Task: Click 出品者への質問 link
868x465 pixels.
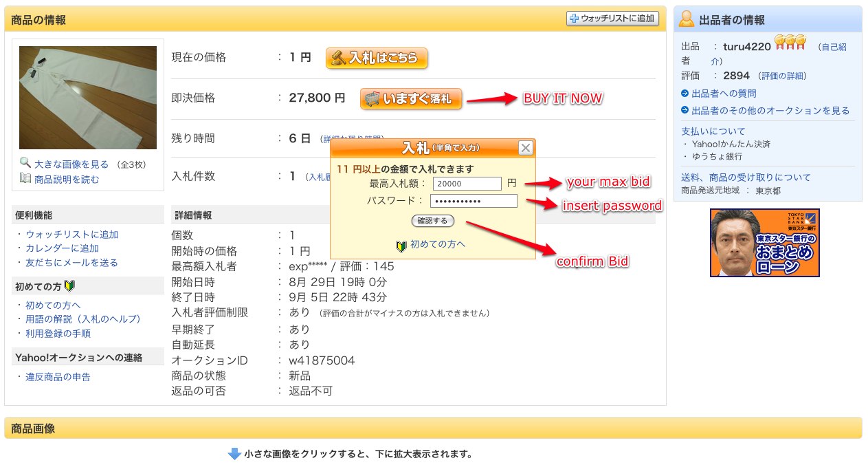Action: tap(723, 94)
